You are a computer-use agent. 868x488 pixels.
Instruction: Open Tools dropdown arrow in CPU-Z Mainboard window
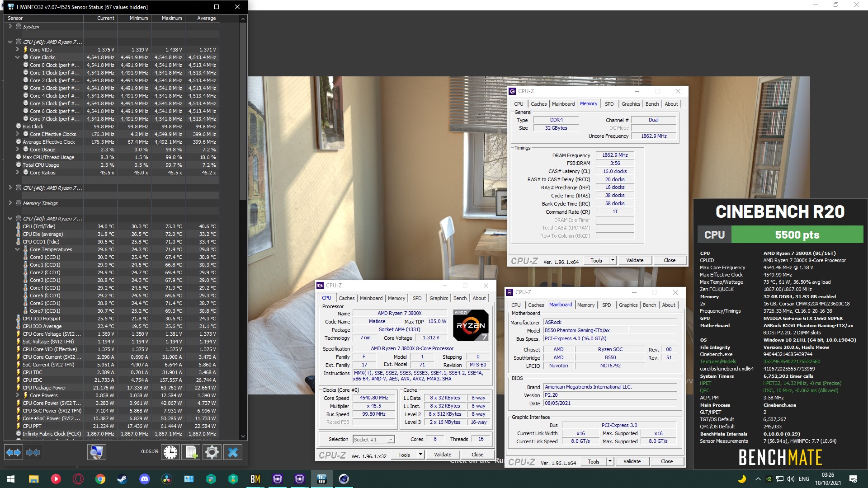coord(610,461)
